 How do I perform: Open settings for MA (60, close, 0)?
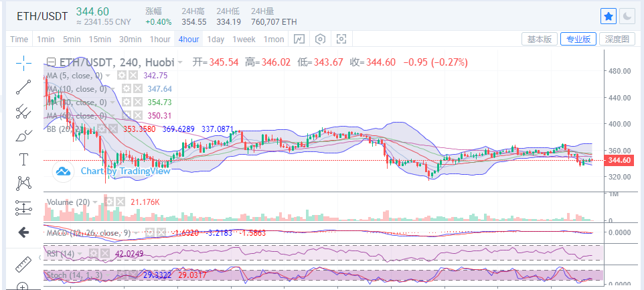coord(127,115)
